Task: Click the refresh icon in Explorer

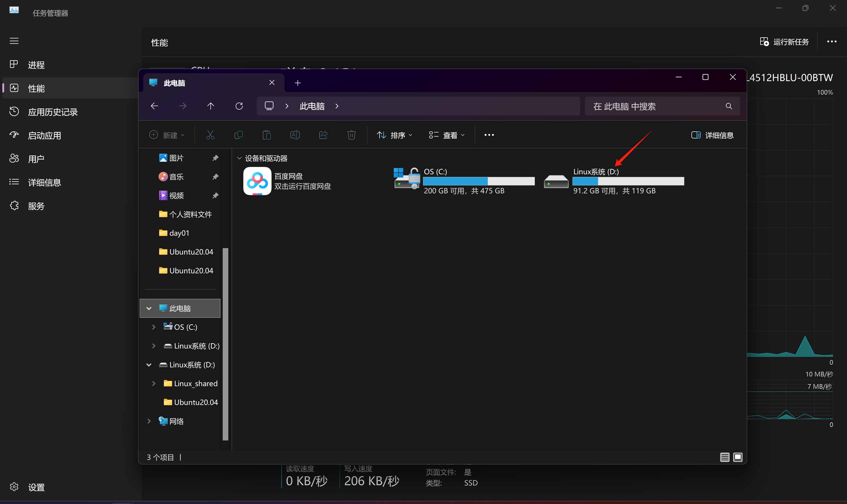Action: pos(239,106)
